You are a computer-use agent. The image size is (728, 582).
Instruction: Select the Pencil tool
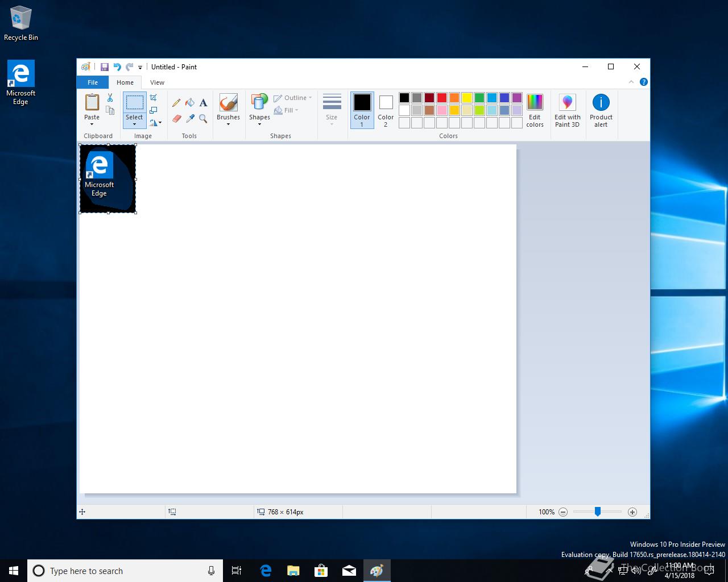click(176, 103)
